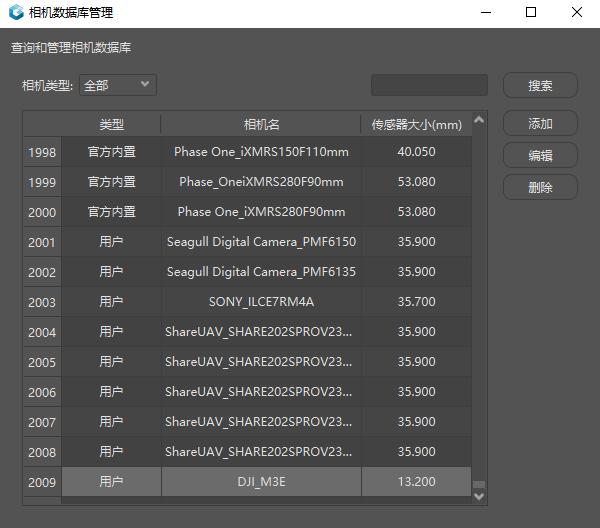This screenshot has width=600, height=528.
Task: Click the 删除 button
Action: (540, 187)
